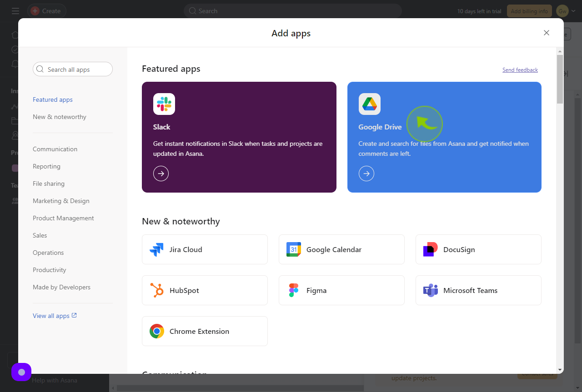
Task: Click the red plus Create icon
Action: tap(35, 11)
